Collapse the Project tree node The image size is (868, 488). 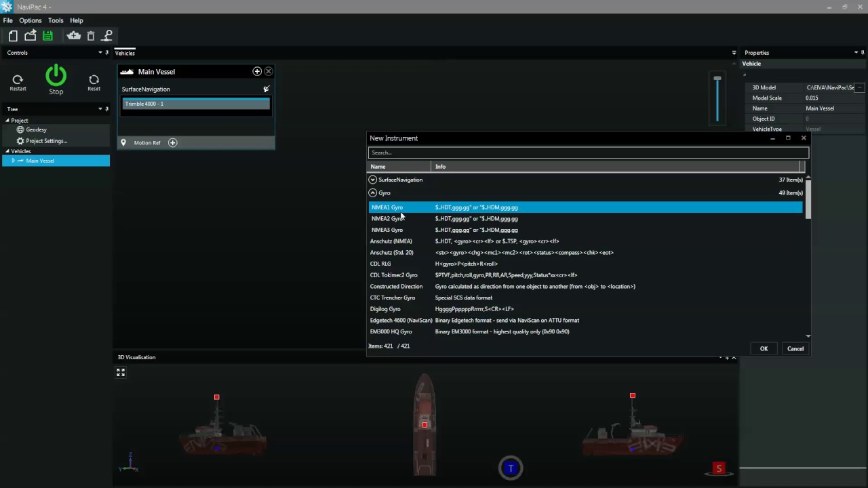(7, 121)
